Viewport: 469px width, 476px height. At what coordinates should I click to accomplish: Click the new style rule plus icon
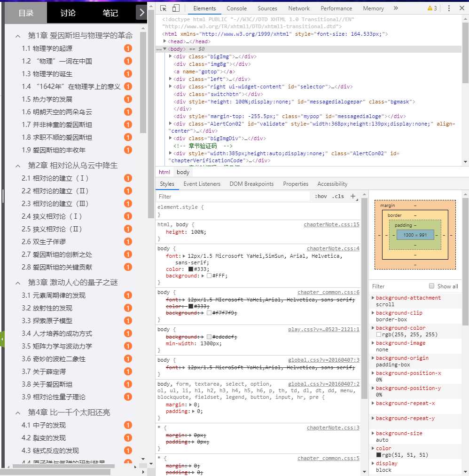point(353,197)
